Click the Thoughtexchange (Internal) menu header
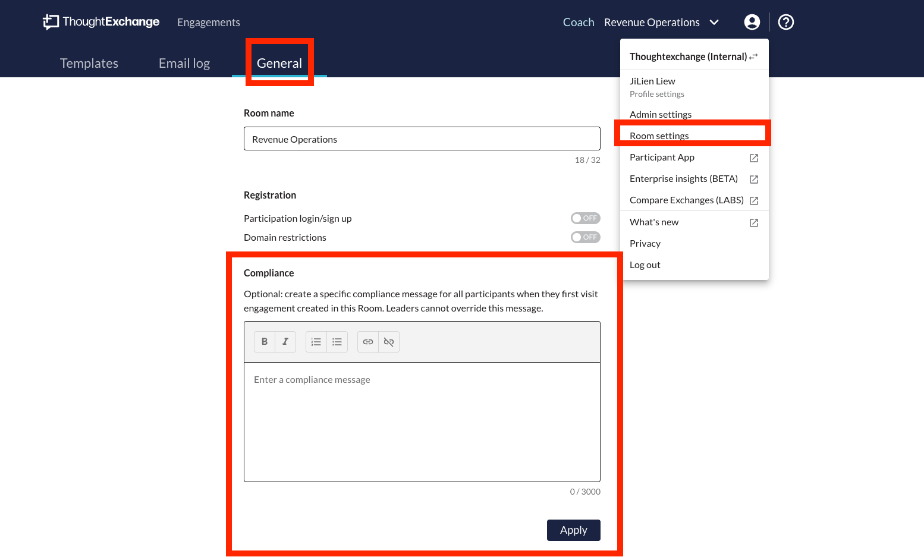The height and width of the screenshot is (560, 924). 689,56
